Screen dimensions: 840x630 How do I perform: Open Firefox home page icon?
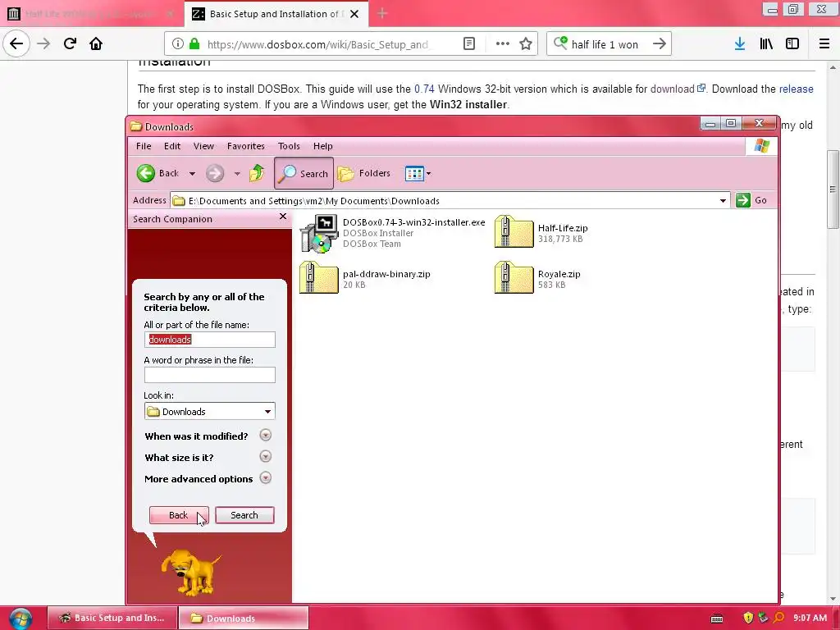(x=96, y=43)
